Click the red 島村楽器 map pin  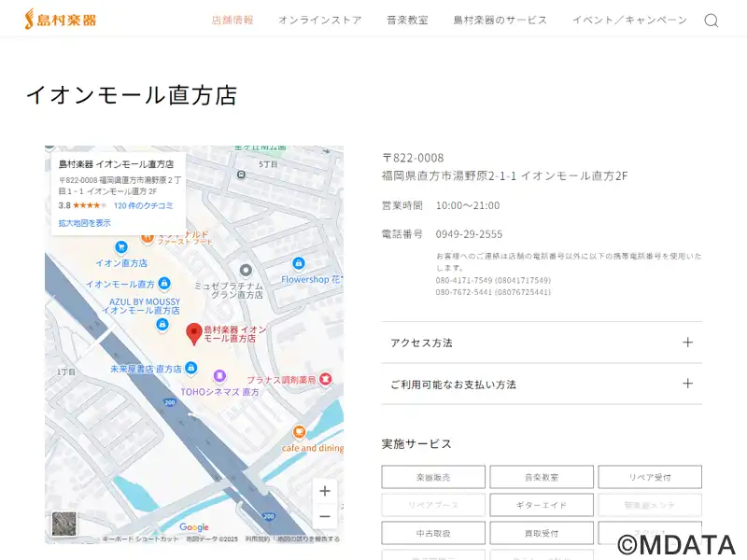tap(194, 334)
